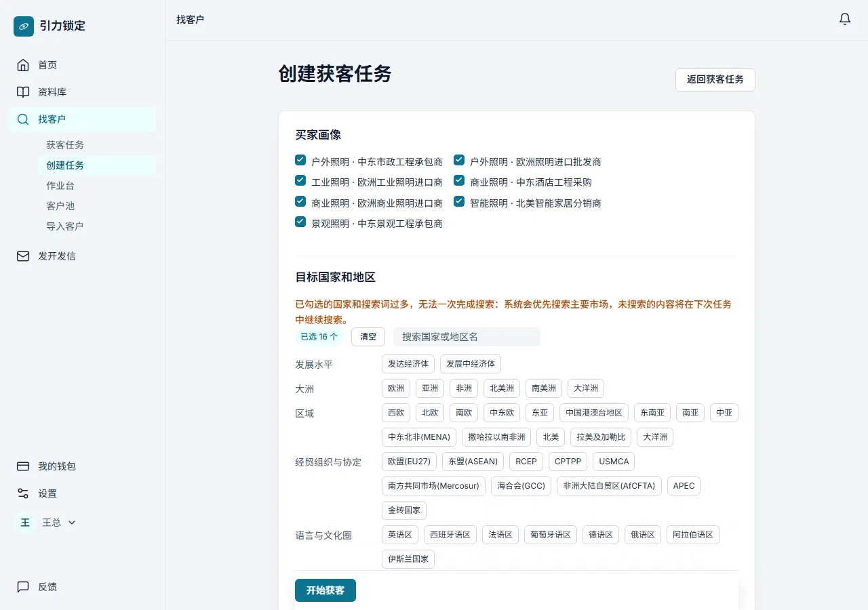Viewport: 868px width, 610px height.
Task: Click the 已选 16 个 badge
Action: pyautogui.click(x=319, y=337)
